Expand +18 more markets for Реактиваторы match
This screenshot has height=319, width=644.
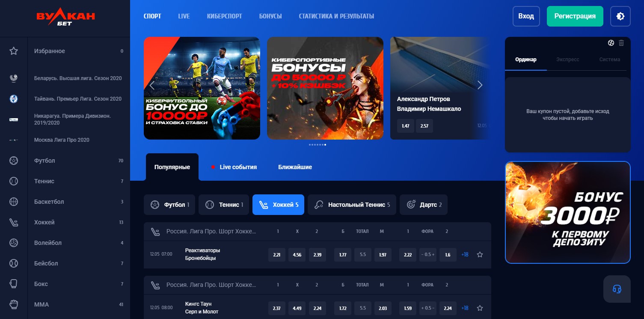tap(465, 255)
